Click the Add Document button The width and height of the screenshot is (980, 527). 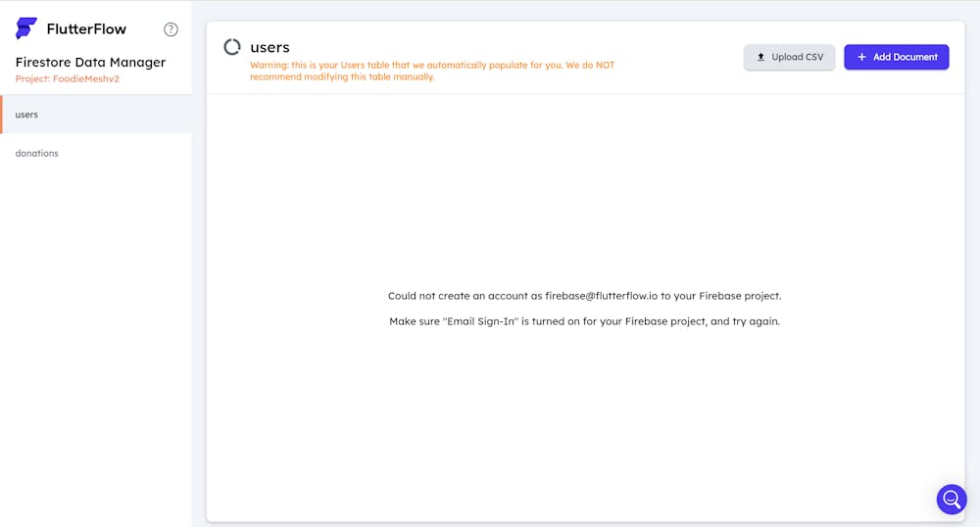(897, 57)
